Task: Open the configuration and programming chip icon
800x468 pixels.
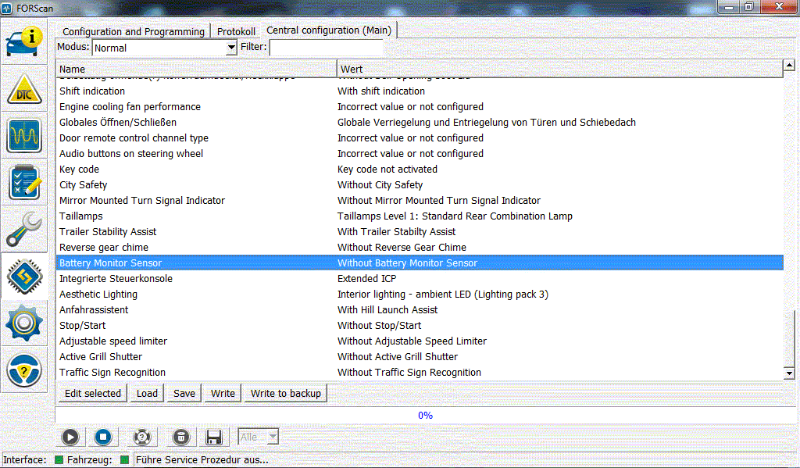Action: pos(24,276)
